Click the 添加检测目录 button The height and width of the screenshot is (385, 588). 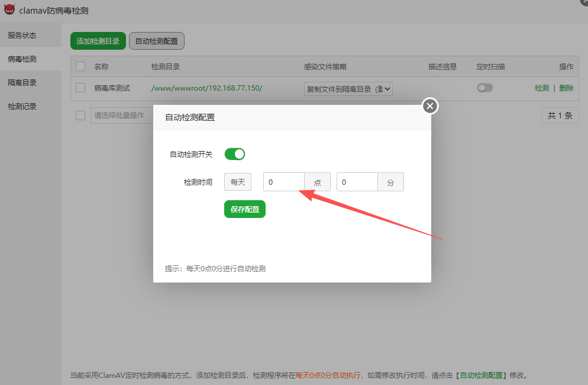tap(98, 41)
